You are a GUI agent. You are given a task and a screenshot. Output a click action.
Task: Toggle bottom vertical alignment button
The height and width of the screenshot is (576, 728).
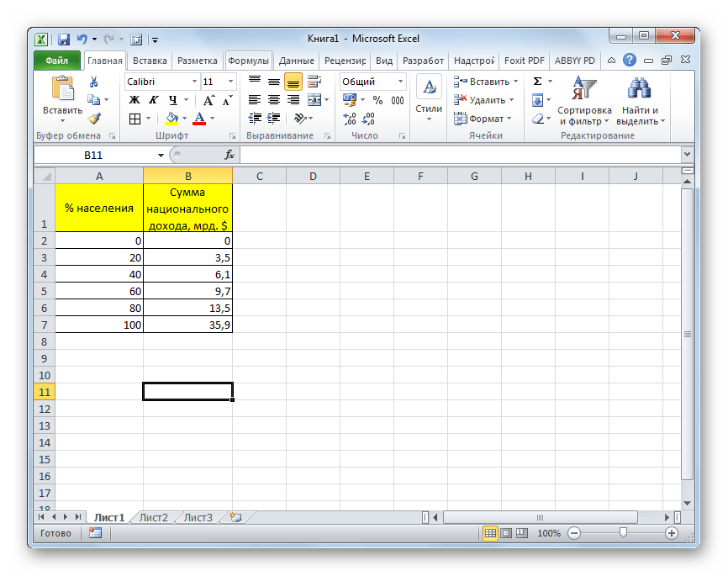293,82
